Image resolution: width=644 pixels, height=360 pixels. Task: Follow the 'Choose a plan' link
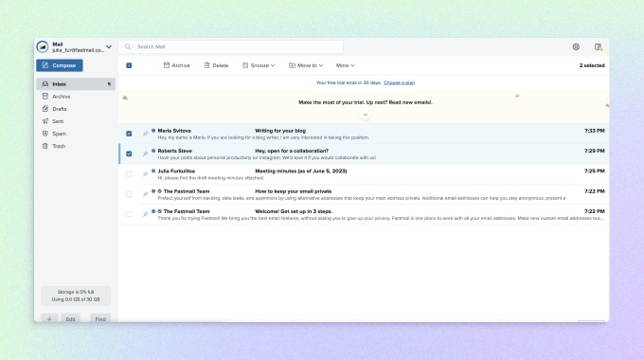point(400,82)
